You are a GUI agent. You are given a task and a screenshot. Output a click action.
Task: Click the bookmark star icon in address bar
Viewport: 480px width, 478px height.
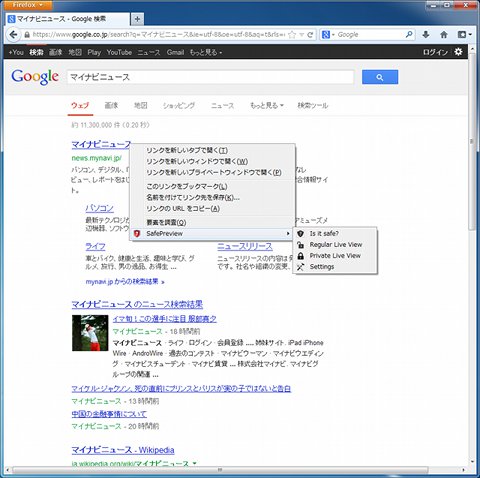(292, 35)
